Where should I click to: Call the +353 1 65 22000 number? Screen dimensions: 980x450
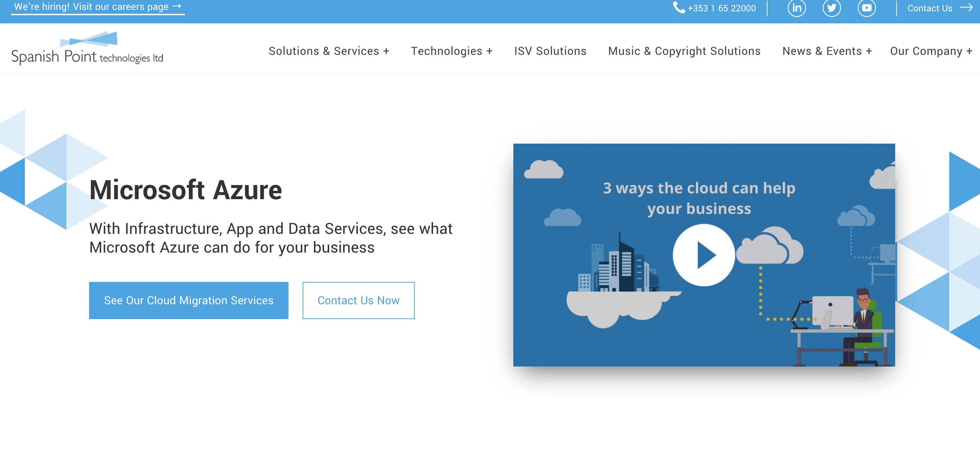coord(722,8)
